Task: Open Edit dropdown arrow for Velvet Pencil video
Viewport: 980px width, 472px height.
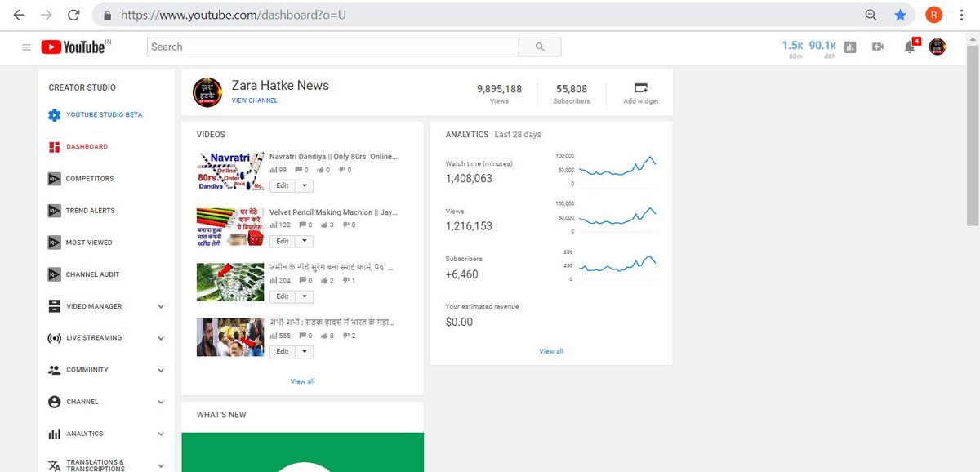Action: (x=304, y=241)
